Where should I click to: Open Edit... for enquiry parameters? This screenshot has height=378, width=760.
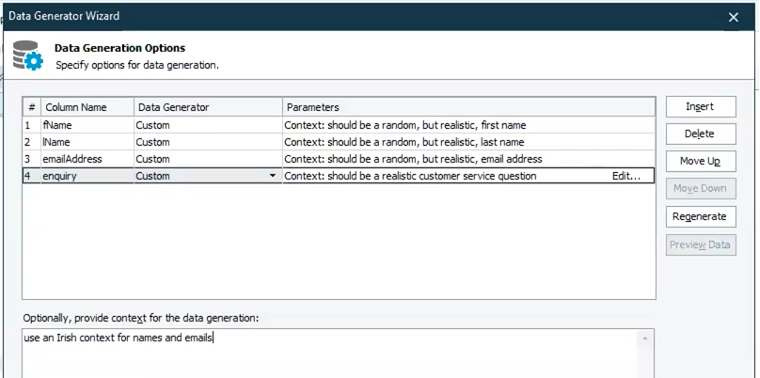pyautogui.click(x=626, y=176)
